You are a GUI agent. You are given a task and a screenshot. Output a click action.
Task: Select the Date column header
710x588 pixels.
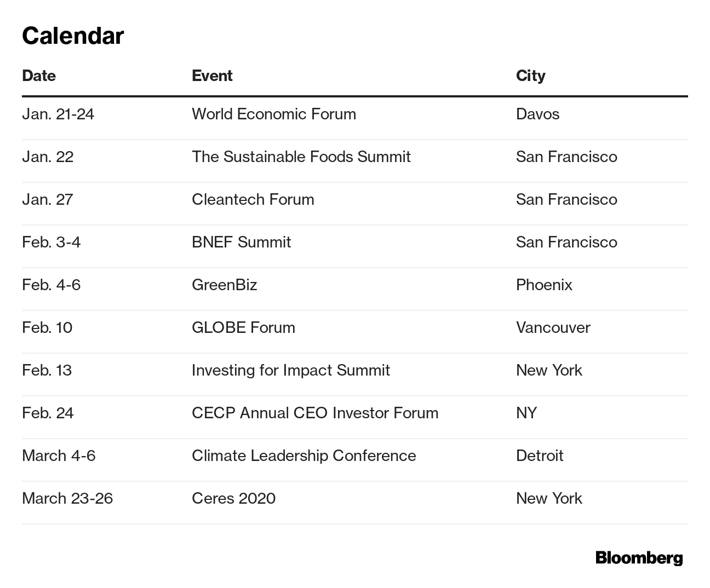coord(39,76)
